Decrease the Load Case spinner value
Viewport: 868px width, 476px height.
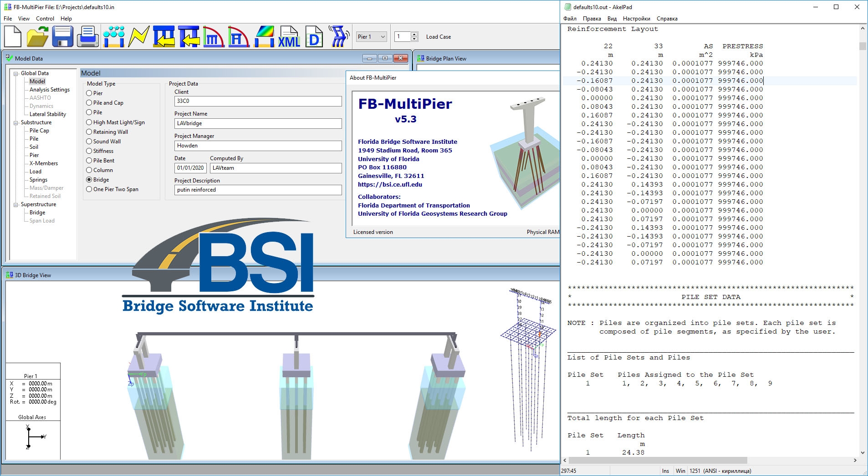(x=414, y=39)
